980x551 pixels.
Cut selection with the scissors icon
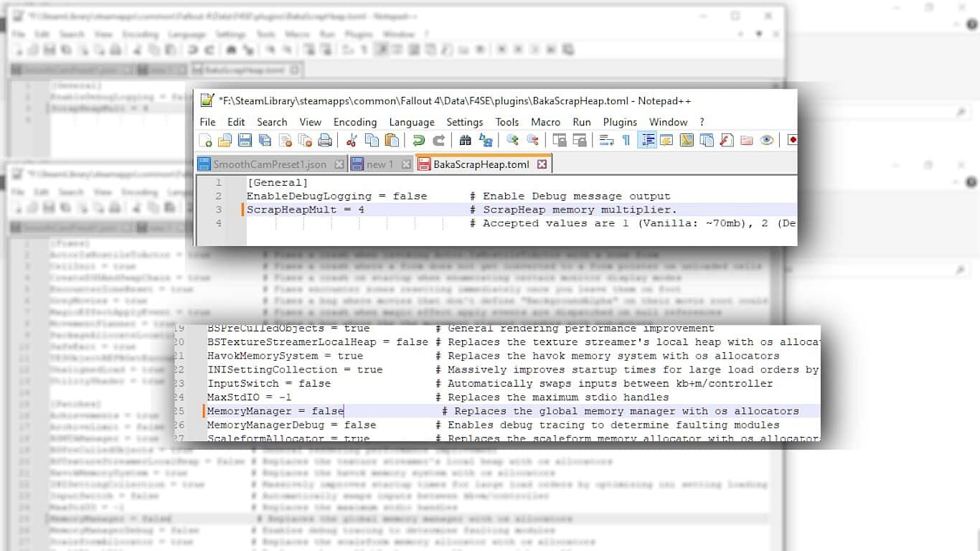352,140
